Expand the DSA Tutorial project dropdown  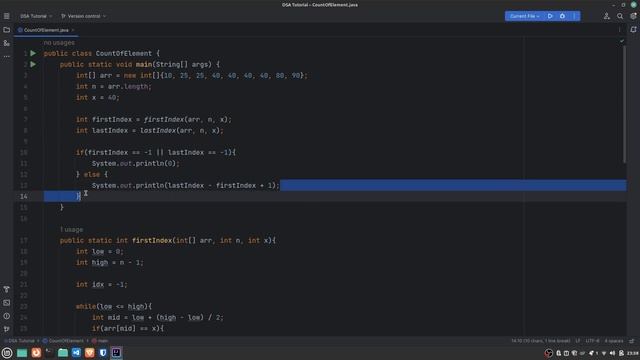[36, 16]
